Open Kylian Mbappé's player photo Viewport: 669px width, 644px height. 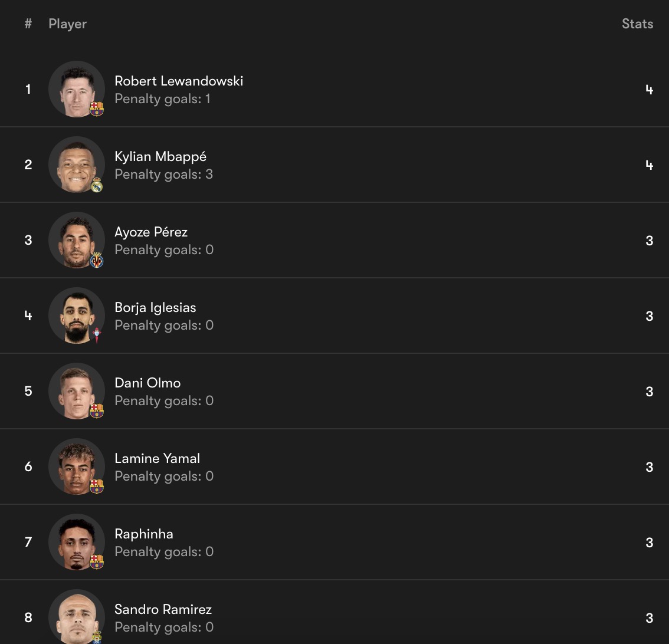point(77,165)
